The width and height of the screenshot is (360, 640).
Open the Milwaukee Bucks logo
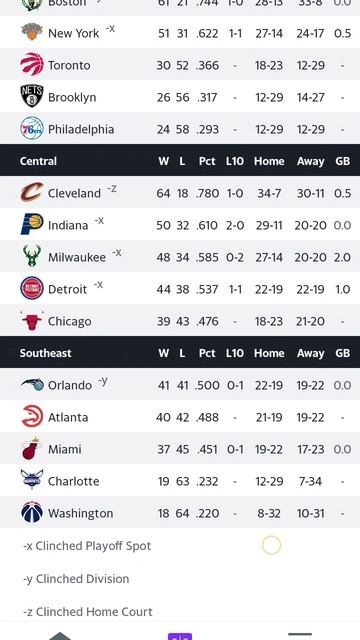[32, 256]
